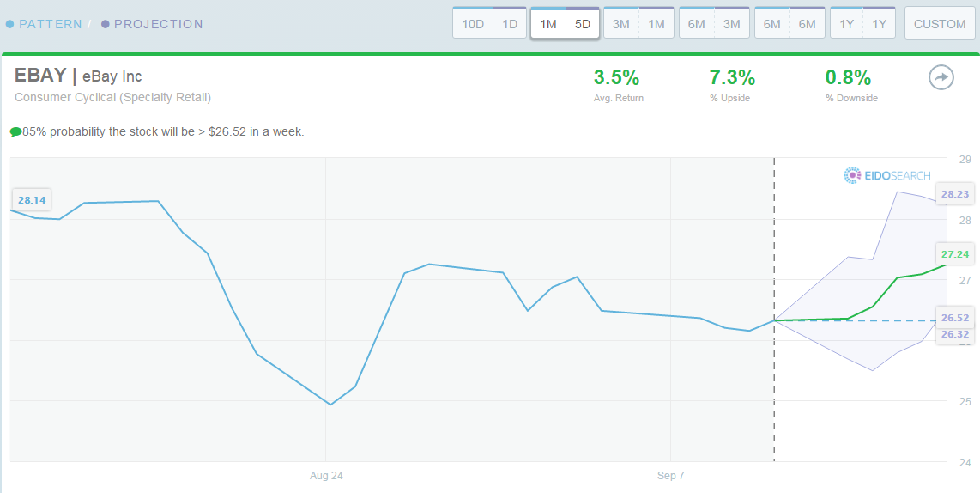
Task: Click the 28.14 starting price label
Action: [x=32, y=200]
